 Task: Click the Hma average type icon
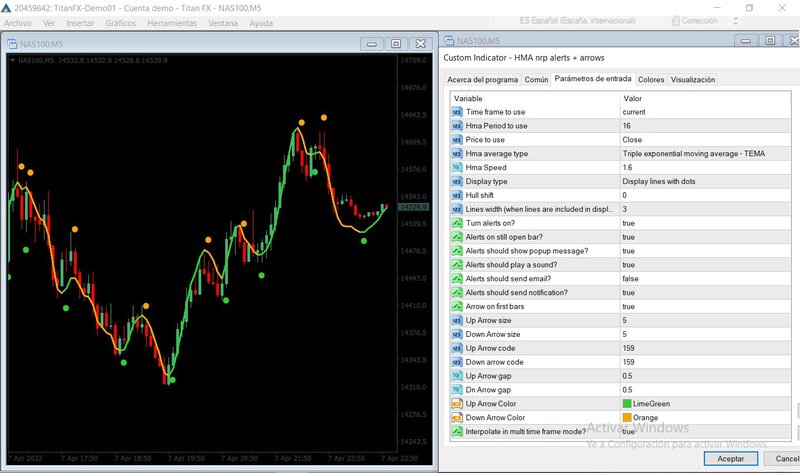[457, 154]
